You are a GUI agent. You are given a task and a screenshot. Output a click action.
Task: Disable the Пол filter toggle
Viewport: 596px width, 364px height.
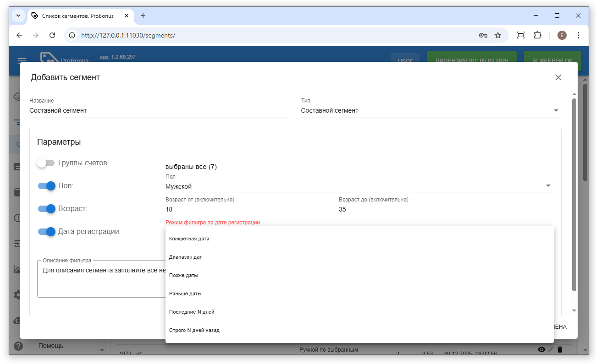(x=46, y=186)
